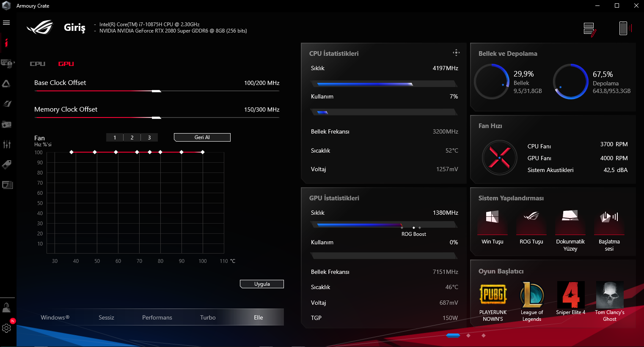Go to first dashboard page indicator
This screenshot has width=644, height=347.
(x=453, y=336)
